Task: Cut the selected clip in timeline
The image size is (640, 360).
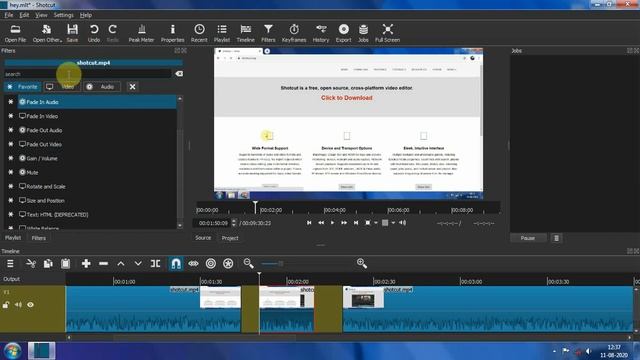Action: [31, 264]
